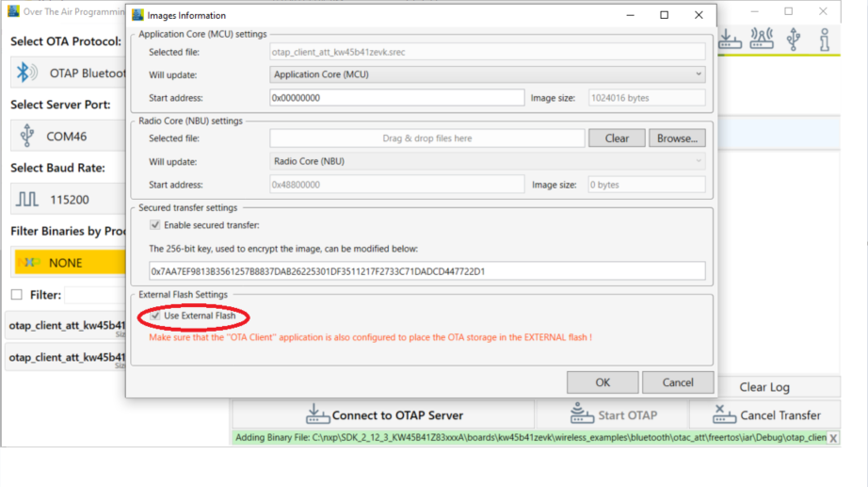Image resolution: width=868 pixels, height=487 pixels.
Task: Click Browse... to select a Radio Core file
Action: [x=677, y=138]
